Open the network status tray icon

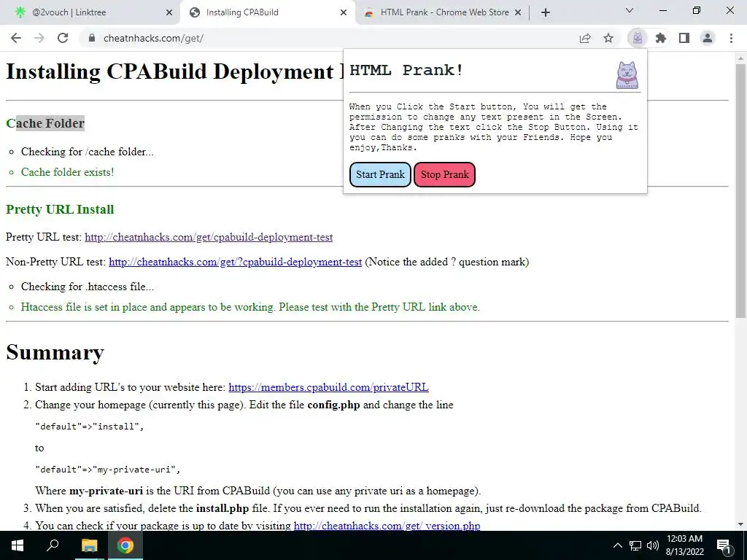pyautogui.click(x=635, y=545)
